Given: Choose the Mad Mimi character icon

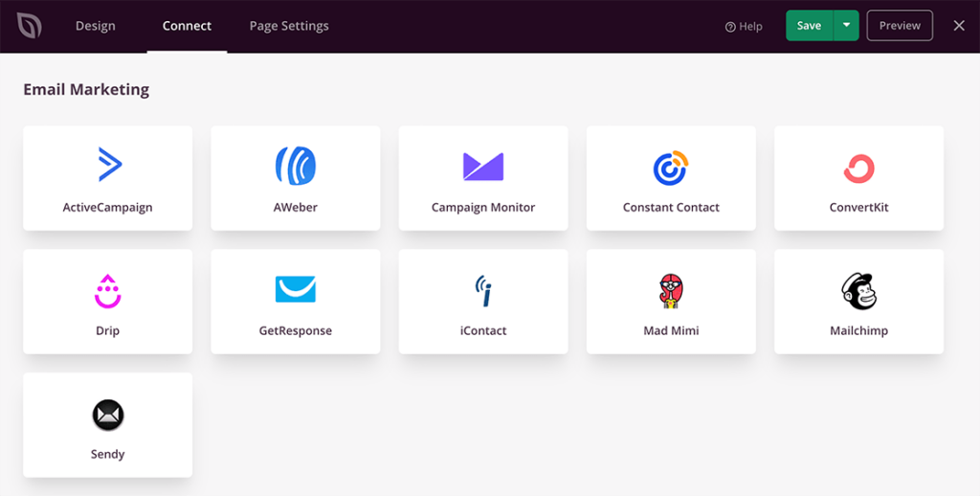Looking at the screenshot, I should pos(671,291).
